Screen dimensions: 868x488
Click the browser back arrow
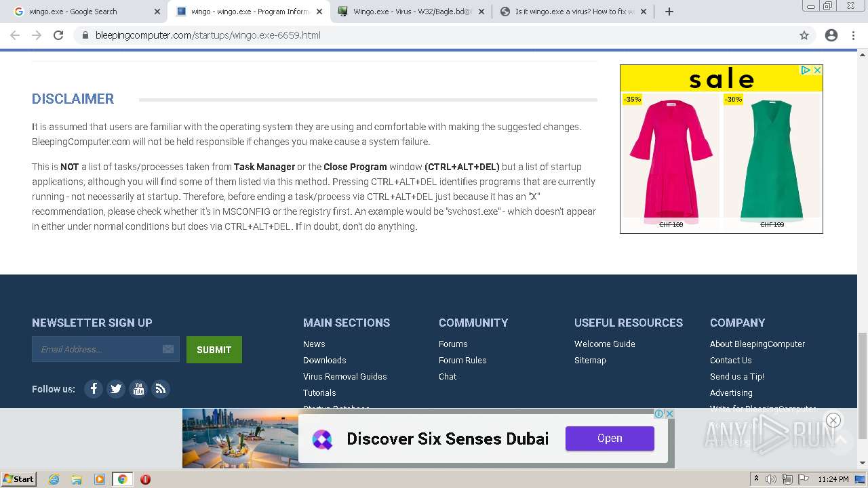point(15,35)
